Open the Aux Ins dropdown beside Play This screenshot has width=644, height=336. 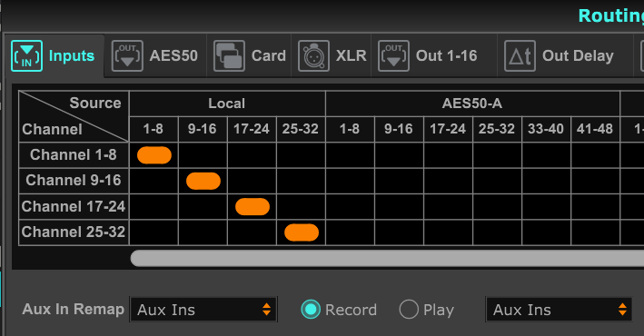(559, 310)
